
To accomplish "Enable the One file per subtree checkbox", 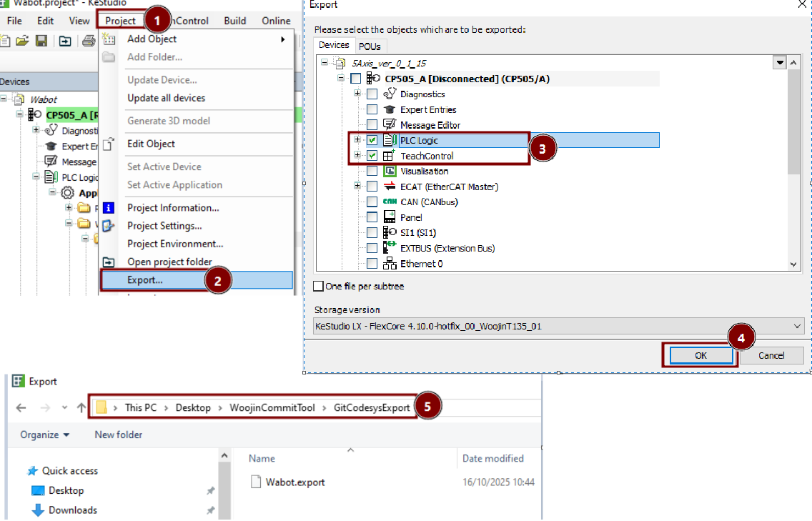I will (x=319, y=287).
